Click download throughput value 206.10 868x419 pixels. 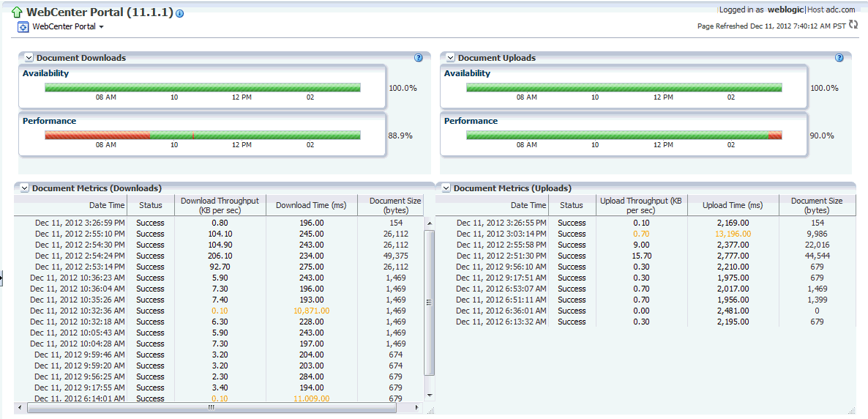pos(220,256)
